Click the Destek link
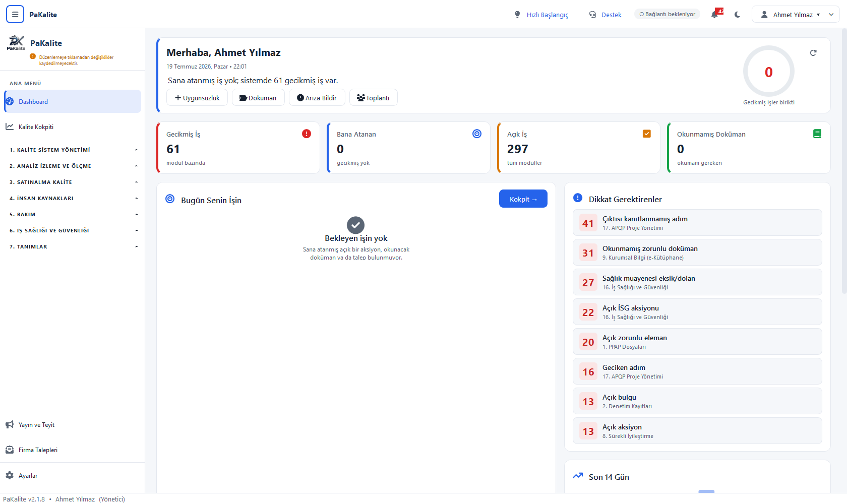The image size is (847, 504). [611, 15]
